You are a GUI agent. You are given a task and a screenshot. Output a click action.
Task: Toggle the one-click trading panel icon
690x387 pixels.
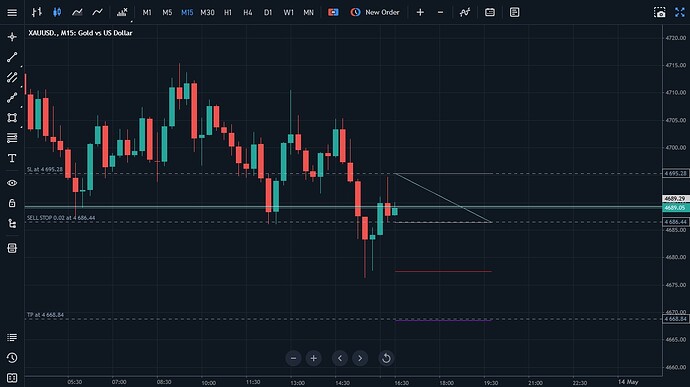(x=333, y=12)
